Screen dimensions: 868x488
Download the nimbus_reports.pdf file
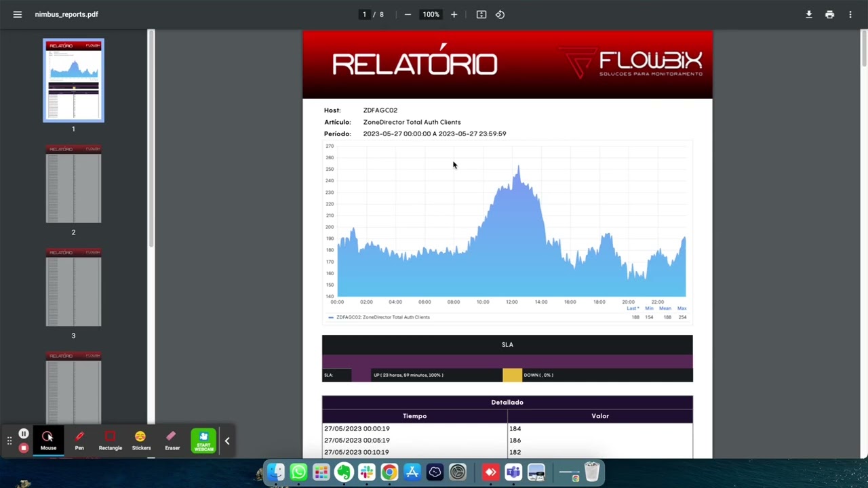809,14
